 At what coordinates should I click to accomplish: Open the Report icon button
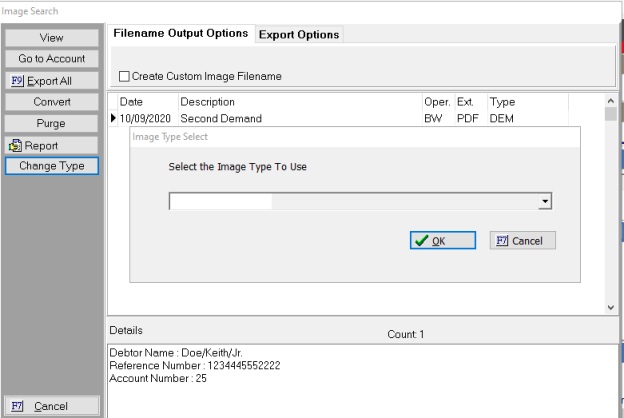pyautogui.click(x=51, y=146)
